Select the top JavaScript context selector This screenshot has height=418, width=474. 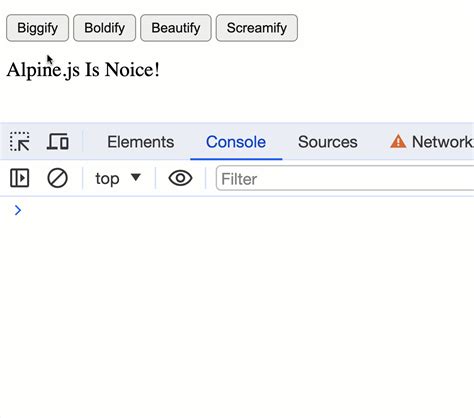[118, 178]
